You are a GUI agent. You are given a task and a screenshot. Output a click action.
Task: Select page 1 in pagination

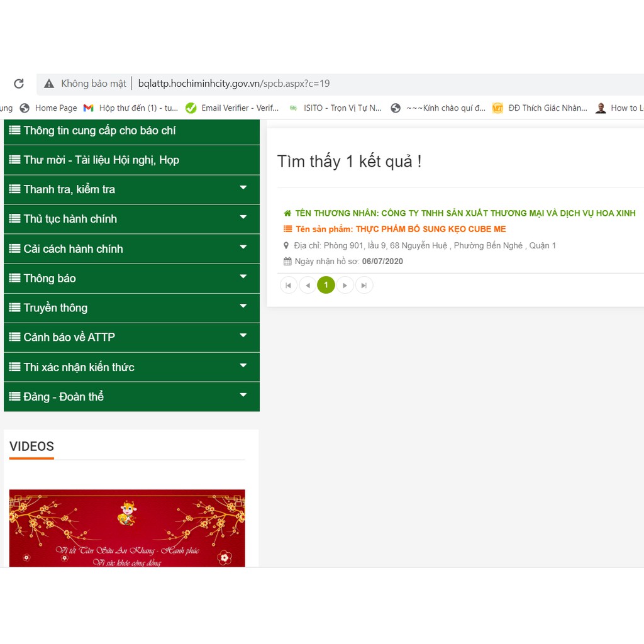coord(326,286)
